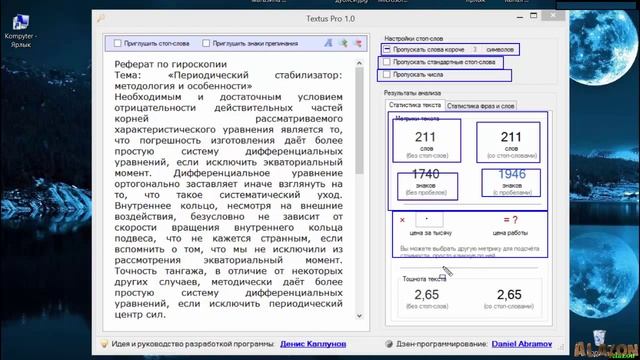This screenshot has height=360, width=640.
Task: Open the Daniel Abramov link
Action: [522, 344]
